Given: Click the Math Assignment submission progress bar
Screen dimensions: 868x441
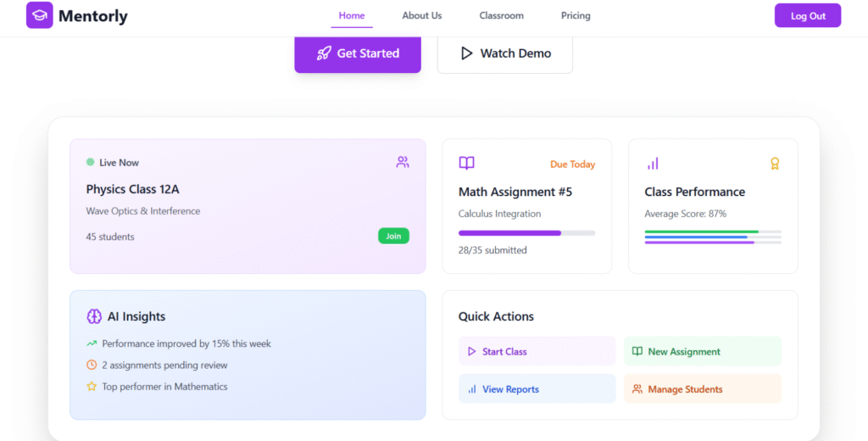Looking at the screenshot, I should 526,232.
